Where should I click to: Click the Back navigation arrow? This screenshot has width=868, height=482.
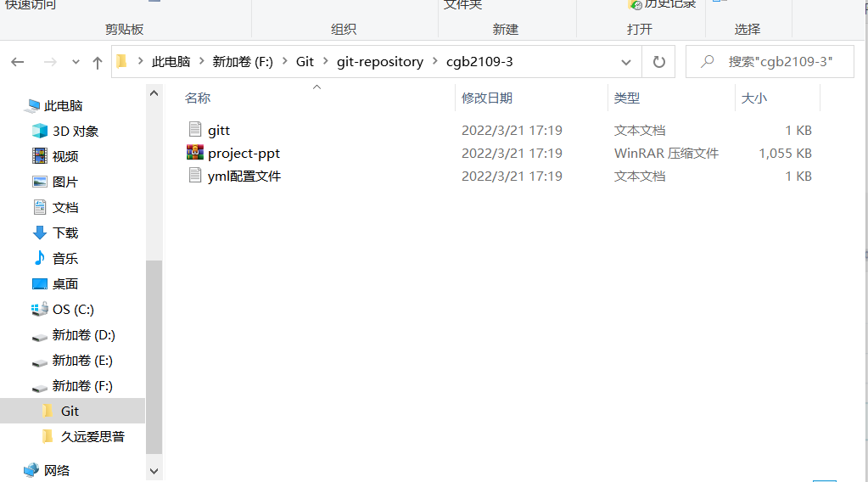pos(18,62)
